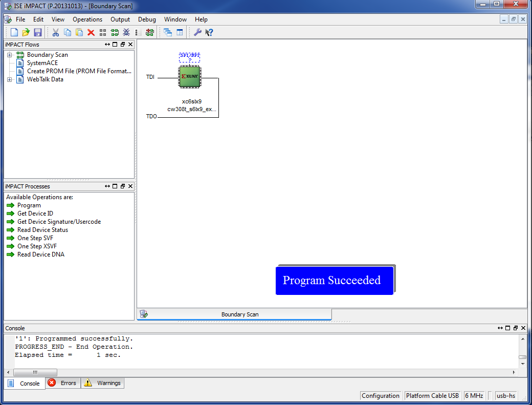The height and width of the screenshot is (405, 532).
Task: Open the Edit menu
Action: coord(38,19)
